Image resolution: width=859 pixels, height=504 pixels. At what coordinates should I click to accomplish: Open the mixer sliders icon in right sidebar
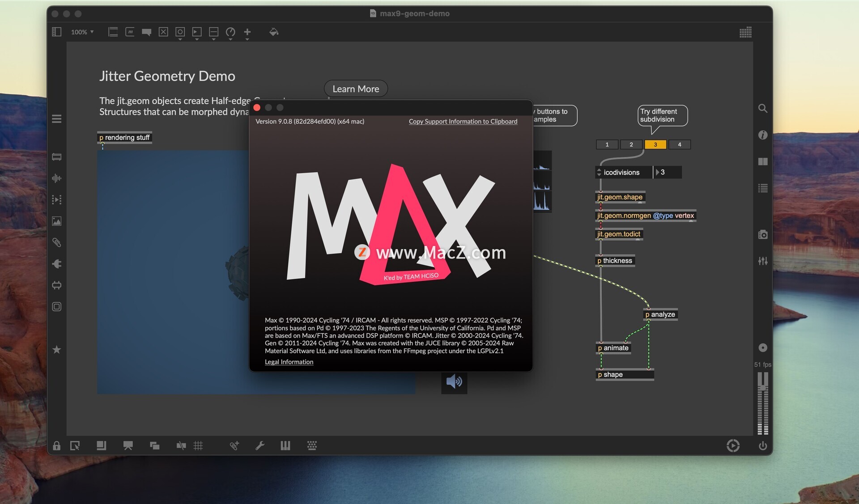(763, 261)
